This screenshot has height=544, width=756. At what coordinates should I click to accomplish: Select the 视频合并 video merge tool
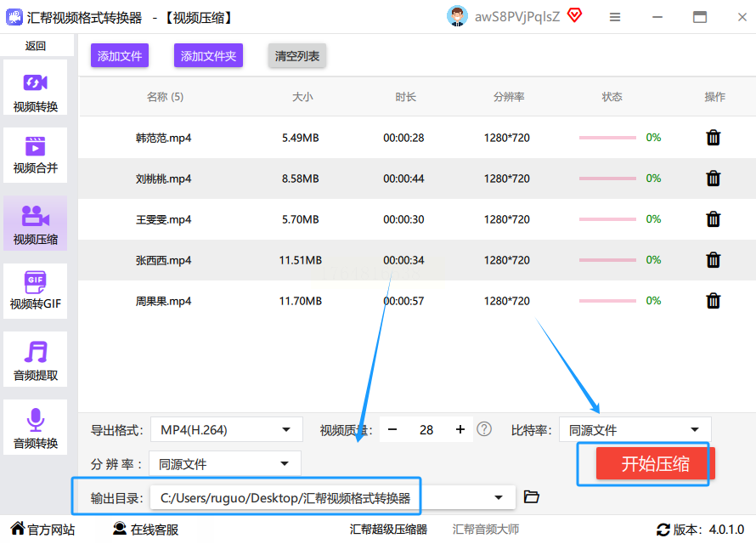point(35,154)
